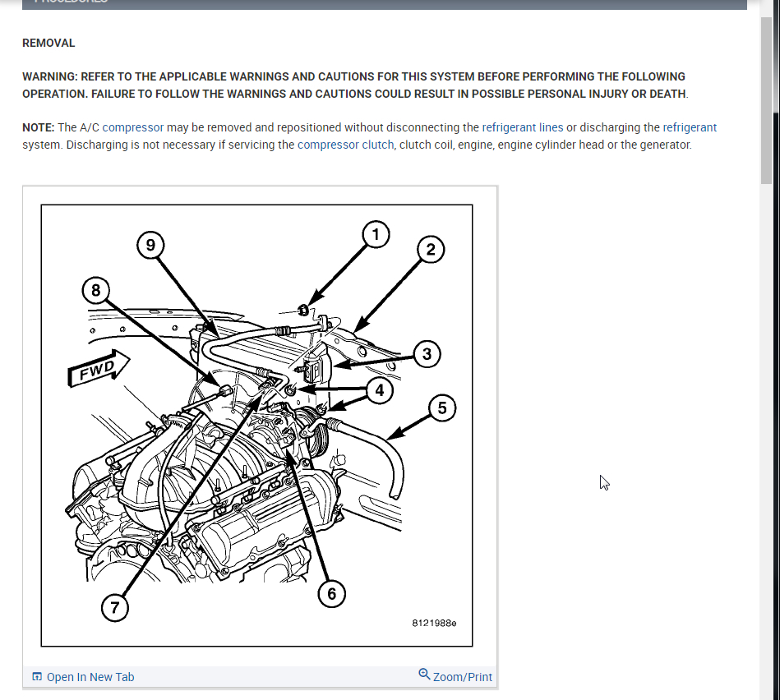Click the Open In New Tab icon
The image size is (780, 700).
click(37, 677)
